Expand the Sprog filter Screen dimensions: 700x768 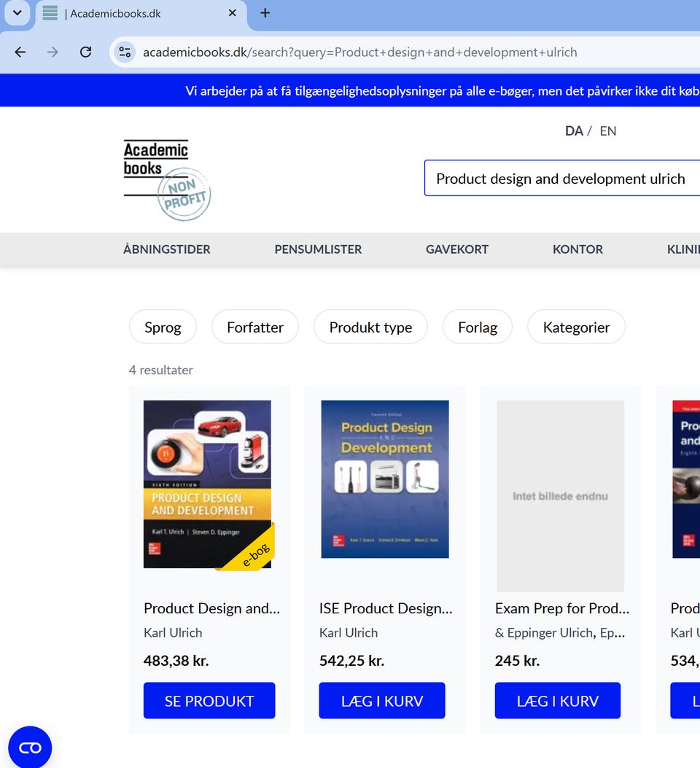point(163,327)
